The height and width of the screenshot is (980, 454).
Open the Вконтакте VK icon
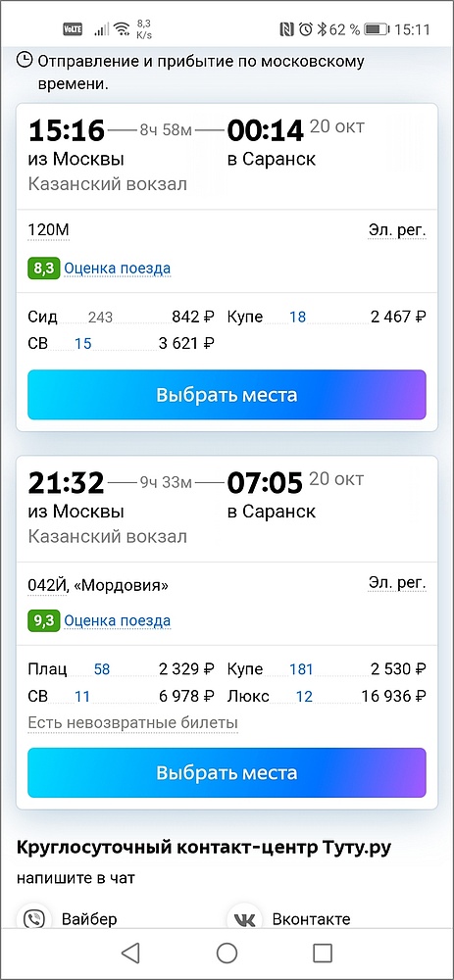click(x=242, y=919)
